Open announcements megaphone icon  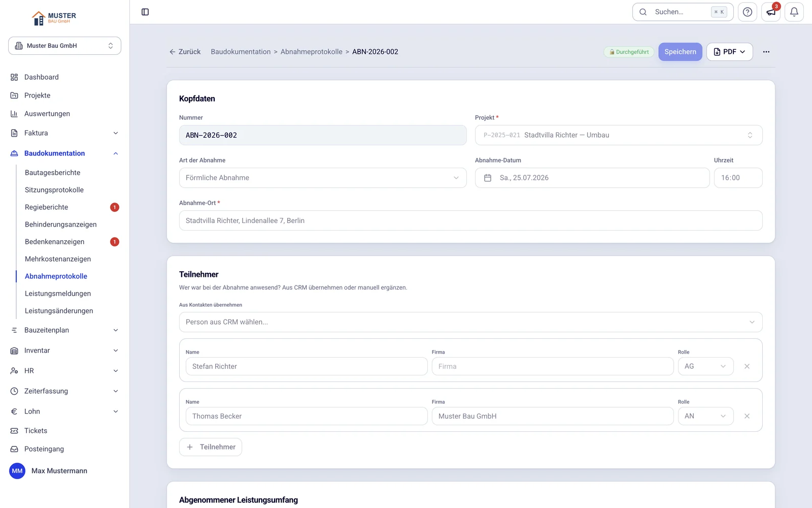coord(771,12)
